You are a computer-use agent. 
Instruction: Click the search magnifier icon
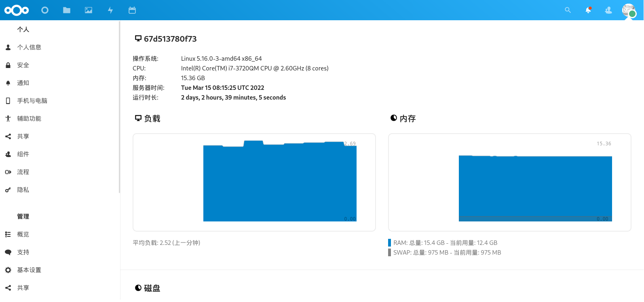568,10
